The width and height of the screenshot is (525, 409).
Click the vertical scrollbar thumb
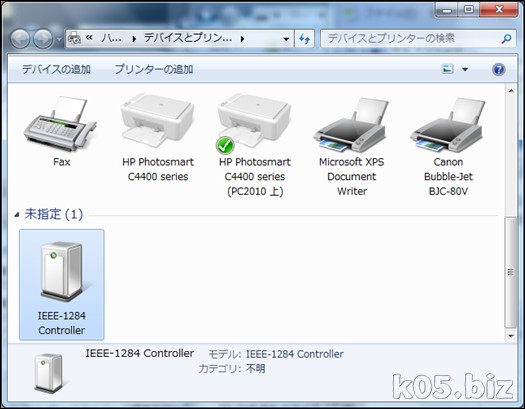click(510, 272)
